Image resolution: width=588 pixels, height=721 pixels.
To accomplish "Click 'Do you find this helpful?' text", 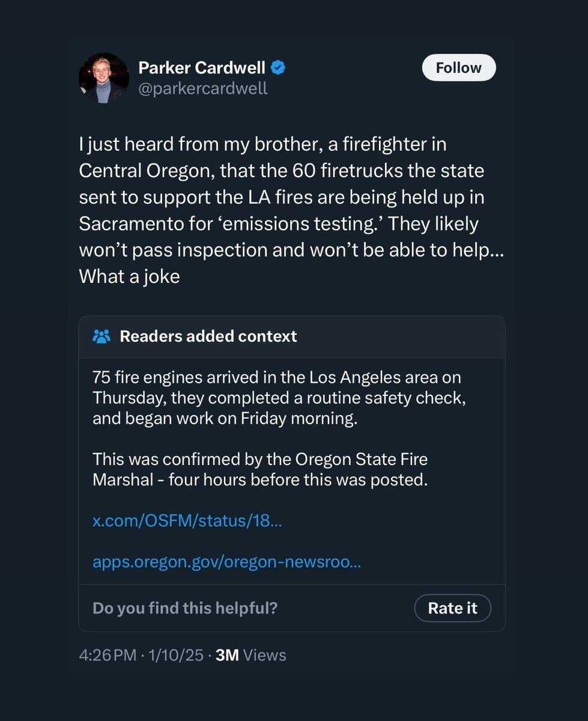I will click(185, 608).
